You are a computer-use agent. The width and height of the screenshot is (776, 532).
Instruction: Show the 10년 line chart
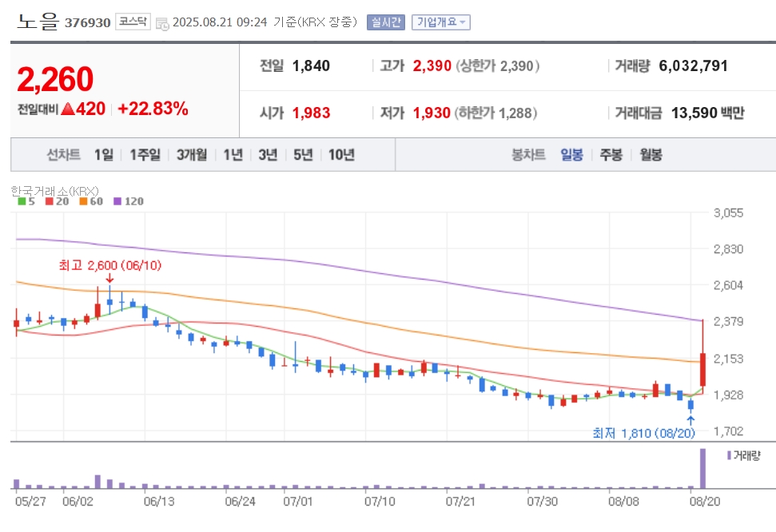click(341, 155)
